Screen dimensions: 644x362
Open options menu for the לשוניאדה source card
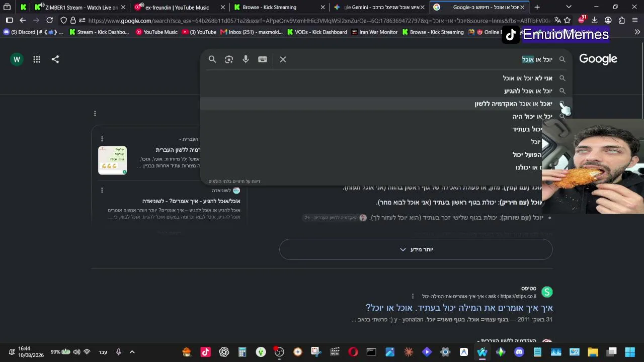point(102,190)
